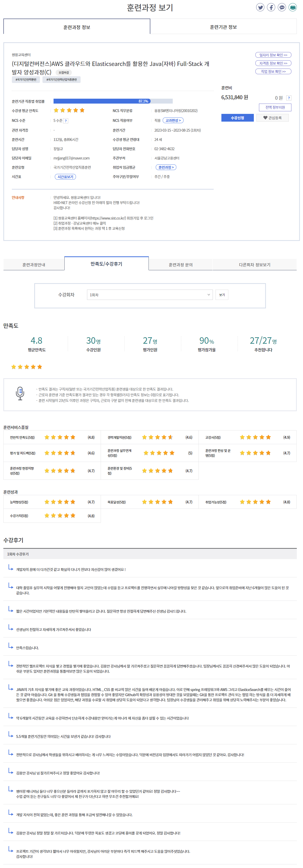
Task: Click the question mark next to 0 원
Action: tap(289, 98)
